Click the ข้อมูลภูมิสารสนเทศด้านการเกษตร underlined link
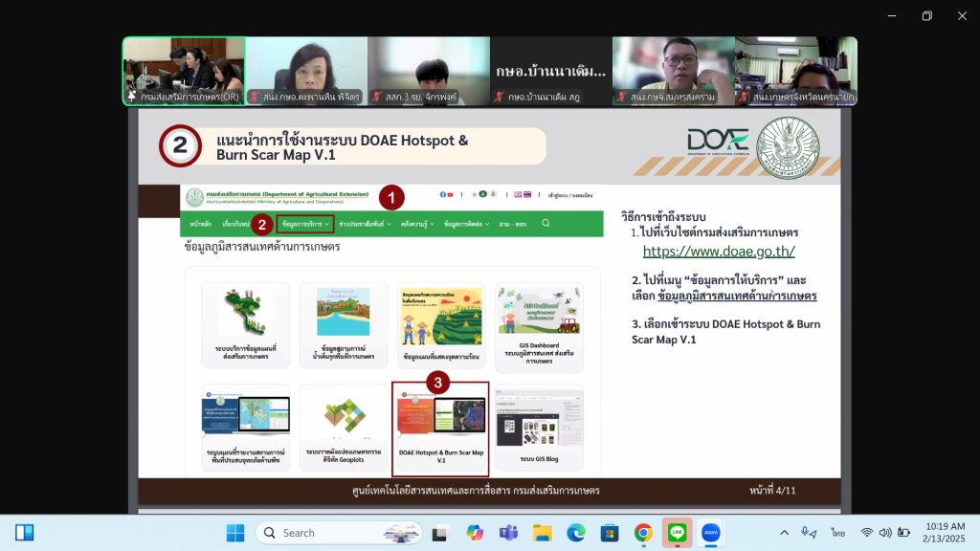 pos(737,296)
